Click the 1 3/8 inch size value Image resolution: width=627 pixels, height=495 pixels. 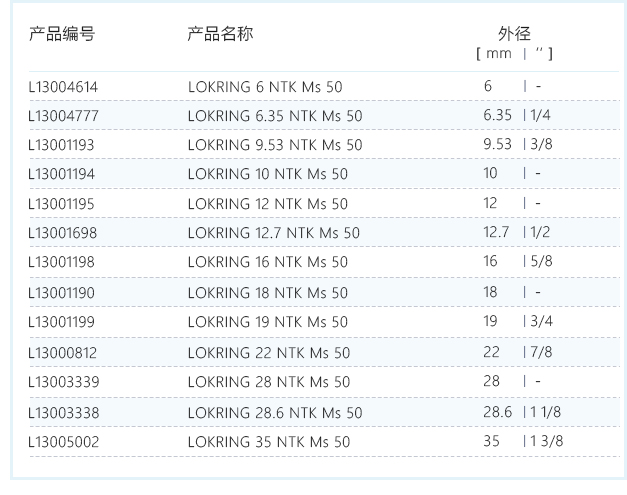click(x=547, y=441)
